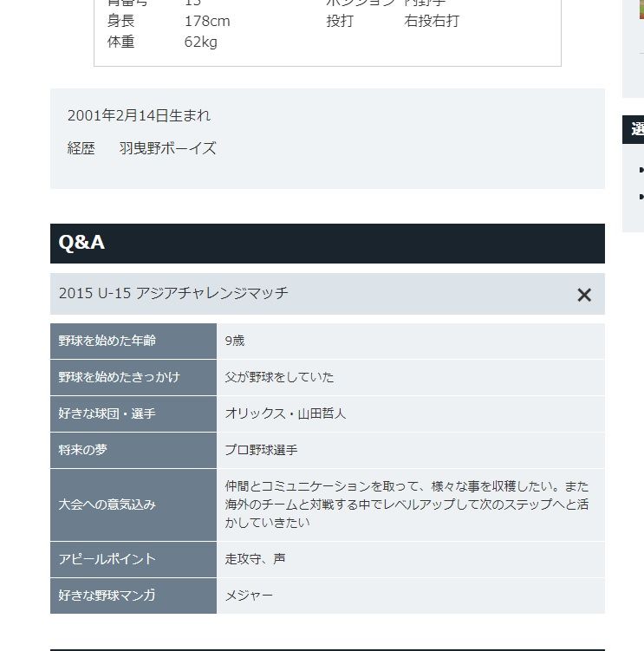Select the 経歴 label
Image resolution: width=644 pixels, height=651 pixels.
81,148
